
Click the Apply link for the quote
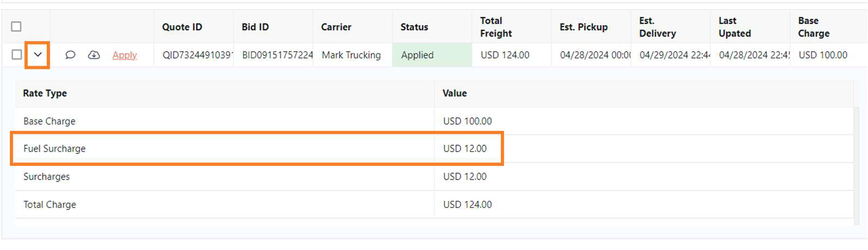(124, 55)
